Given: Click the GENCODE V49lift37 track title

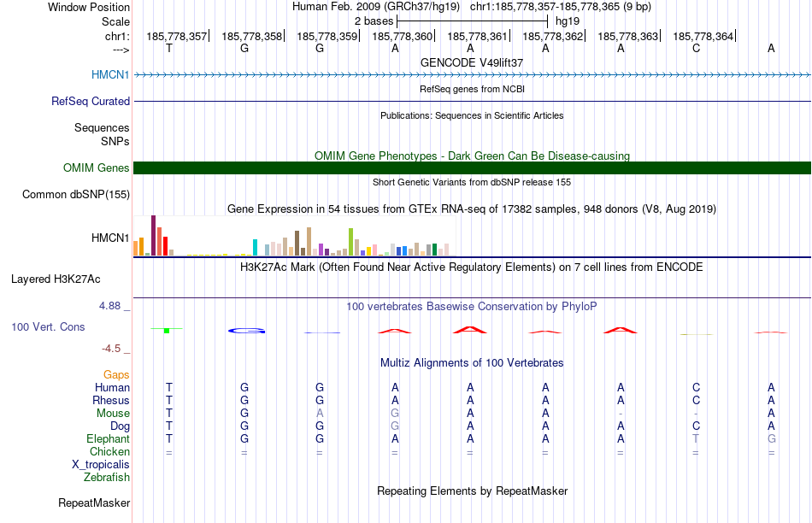Looking at the screenshot, I should (472, 62).
